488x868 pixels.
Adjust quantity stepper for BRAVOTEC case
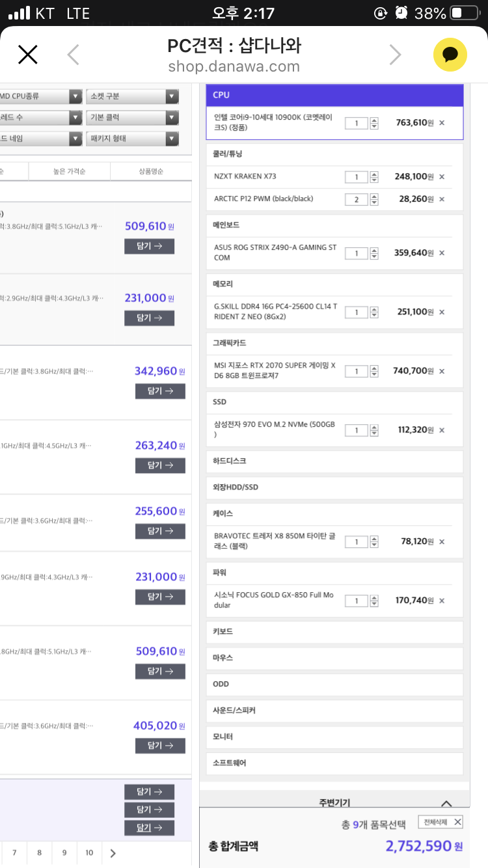[x=374, y=542]
